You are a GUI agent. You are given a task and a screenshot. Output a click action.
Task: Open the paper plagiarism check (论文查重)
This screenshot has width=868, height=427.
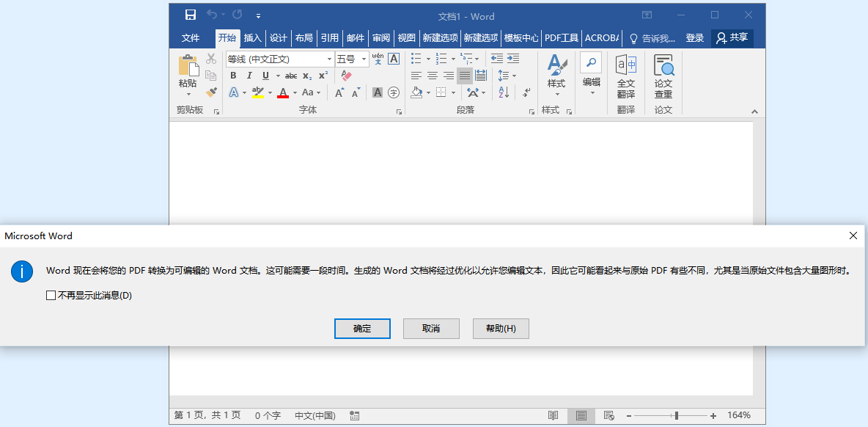[x=663, y=76]
